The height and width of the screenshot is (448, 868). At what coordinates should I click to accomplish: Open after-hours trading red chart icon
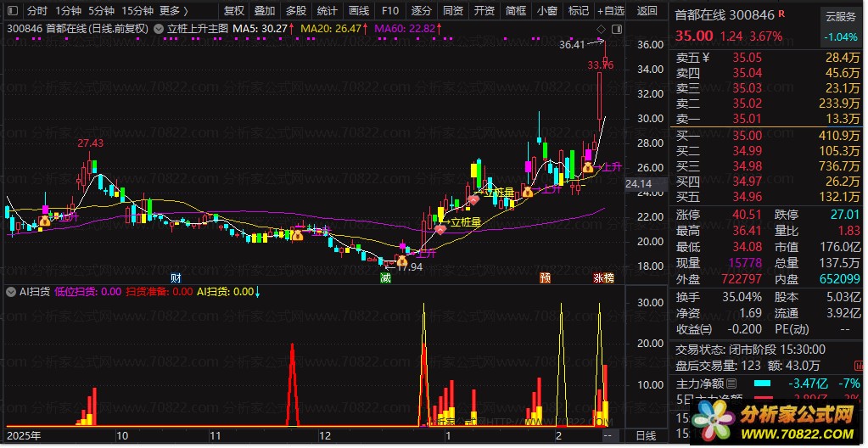click(859, 366)
